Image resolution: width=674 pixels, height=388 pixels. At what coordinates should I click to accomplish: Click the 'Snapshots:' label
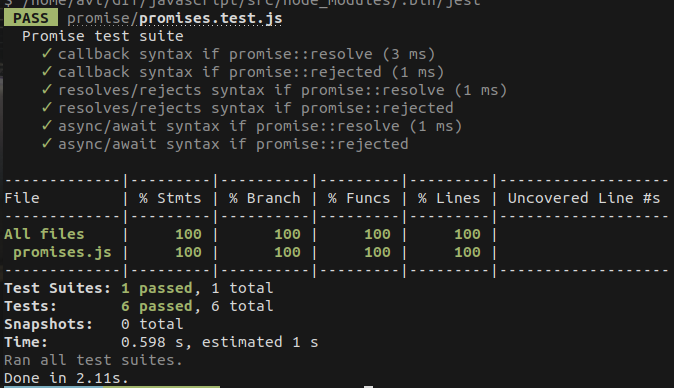[49, 324]
